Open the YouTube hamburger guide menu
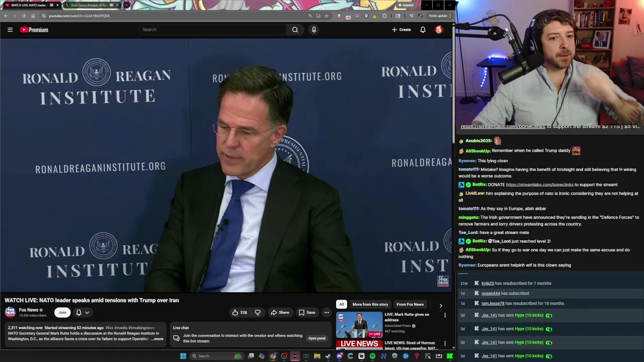644x362 pixels. [x=10, y=30]
